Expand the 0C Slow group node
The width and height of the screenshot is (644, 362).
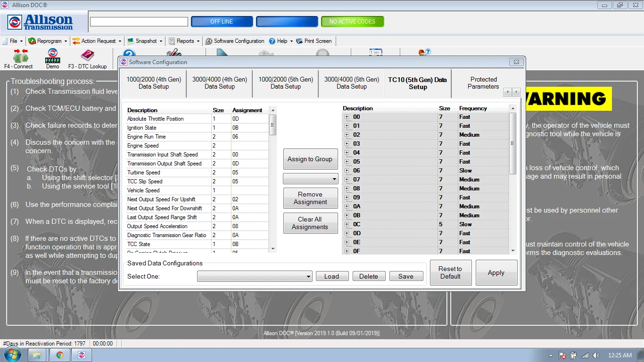pyautogui.click(x=347, y=224)
